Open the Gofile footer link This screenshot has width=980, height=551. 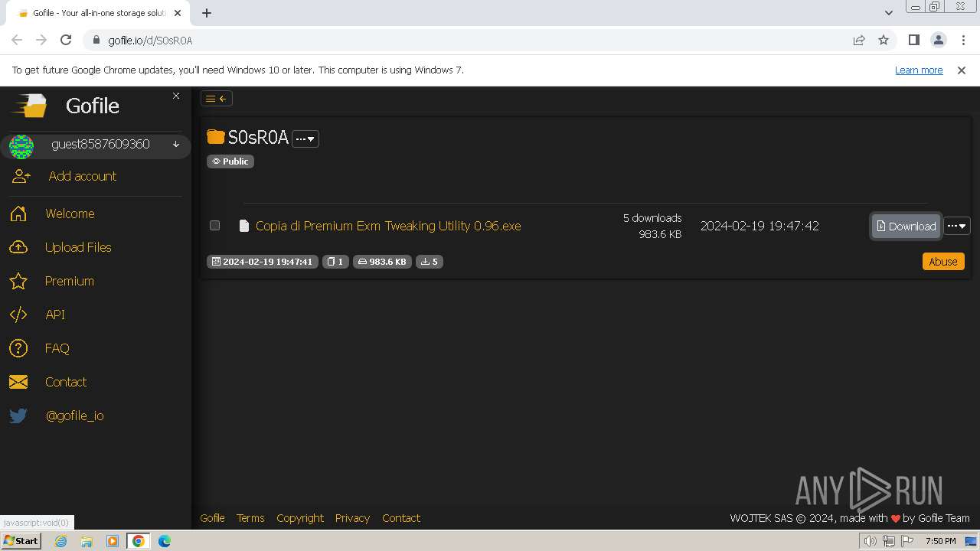pos(212,518)
